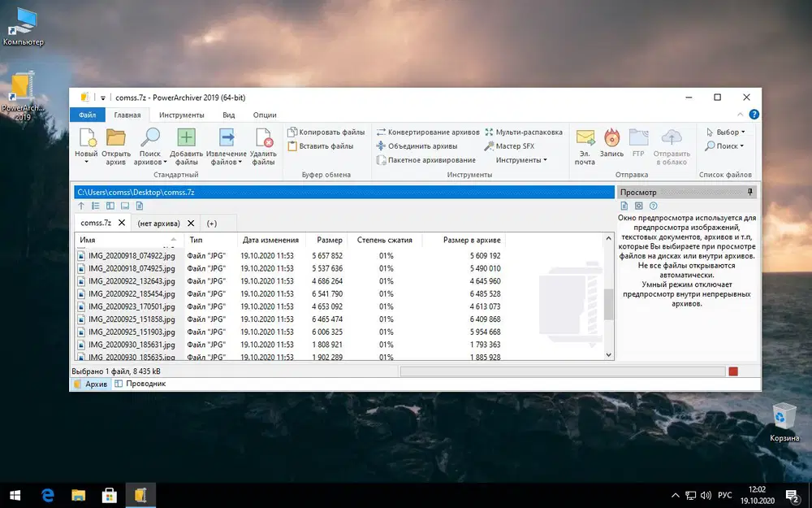Click the Эл. почта envelope icon
Viewport: 812px width, 508px height.
(x=585, y=138)
